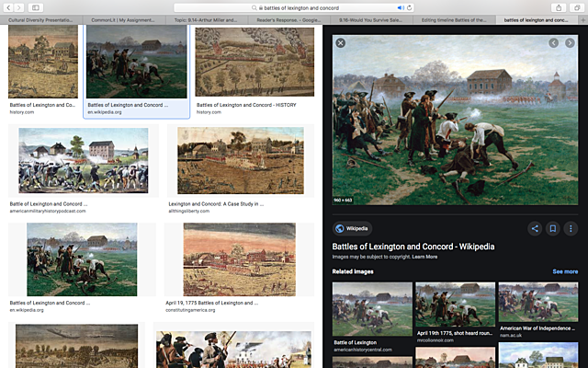This screenshot has width=588, height=368.
Task: Click the 'mrcolionnoir.com' source text
Action: click(x=435, y=340)
